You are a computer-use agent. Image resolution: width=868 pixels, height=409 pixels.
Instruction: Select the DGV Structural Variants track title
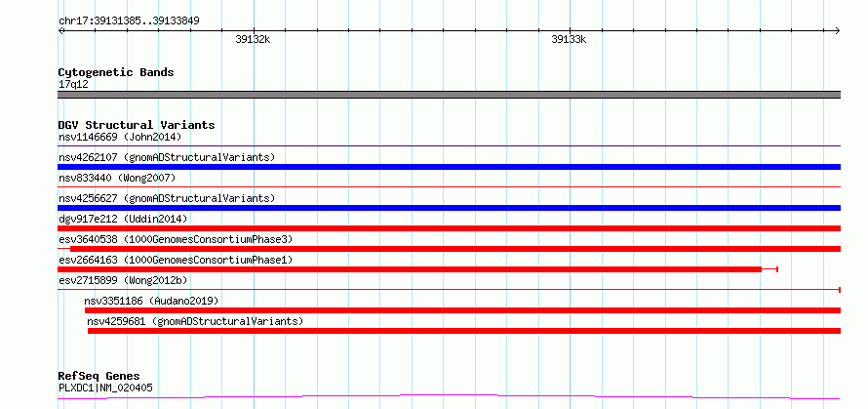tap(137, 125)
